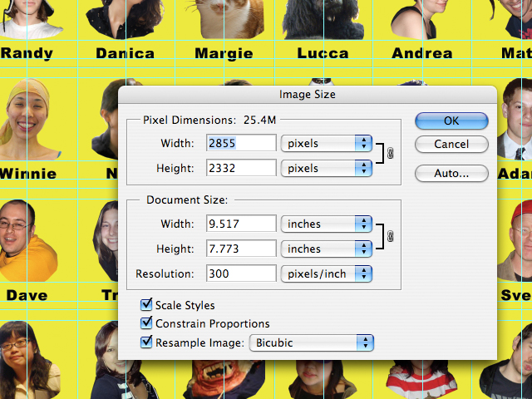
Task: Click Dave's portrait in the orange shirt
Action: point(27,240)
